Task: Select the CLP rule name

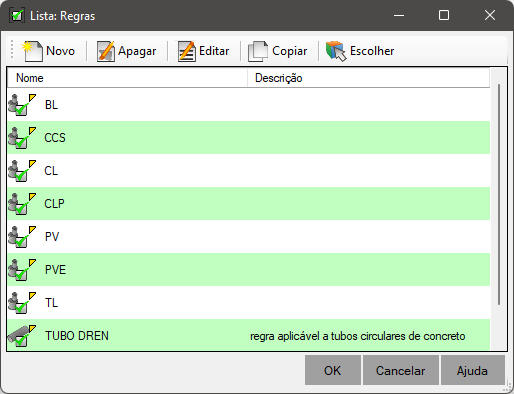Action: (54, 204)
